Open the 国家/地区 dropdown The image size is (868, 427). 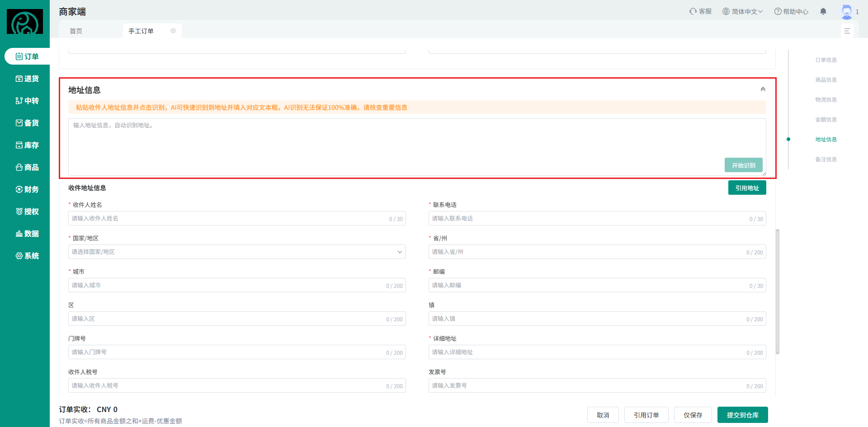(237, 252)
